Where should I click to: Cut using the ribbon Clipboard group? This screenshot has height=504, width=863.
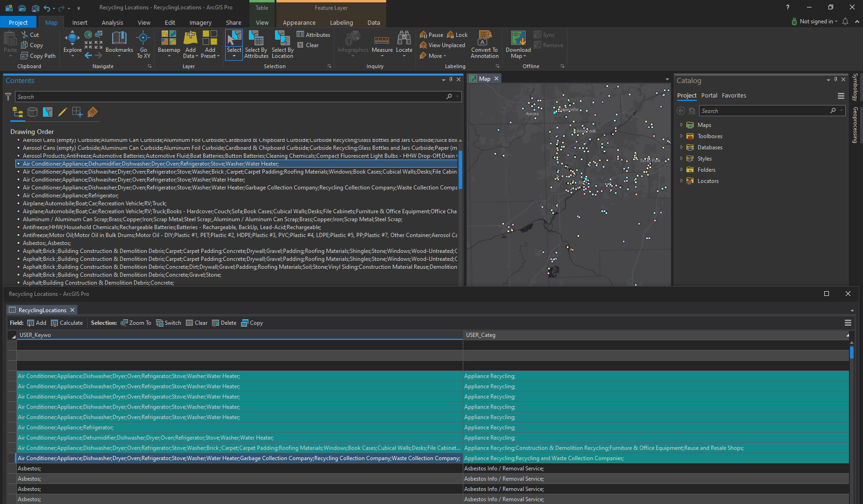point(30,35)
